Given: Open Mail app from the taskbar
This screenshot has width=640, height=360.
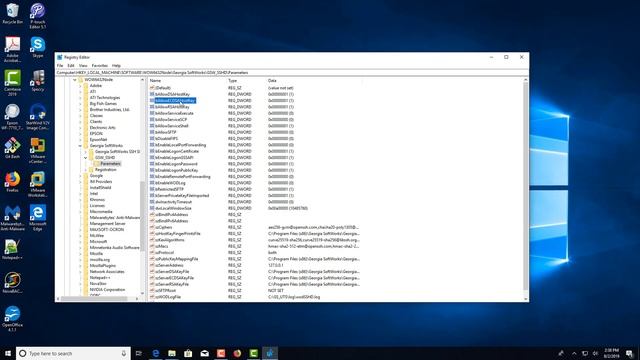Looking at the screenshot, I should point(204,353).
